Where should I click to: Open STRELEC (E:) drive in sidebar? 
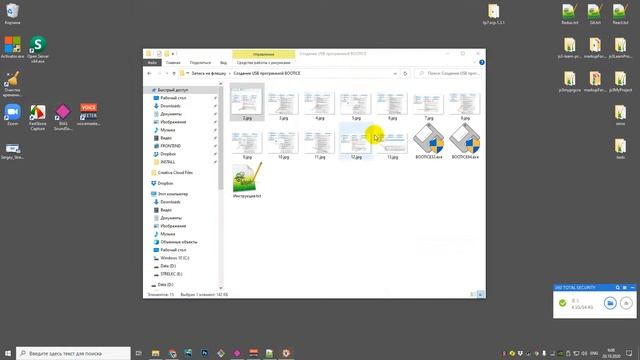[171, 274]
